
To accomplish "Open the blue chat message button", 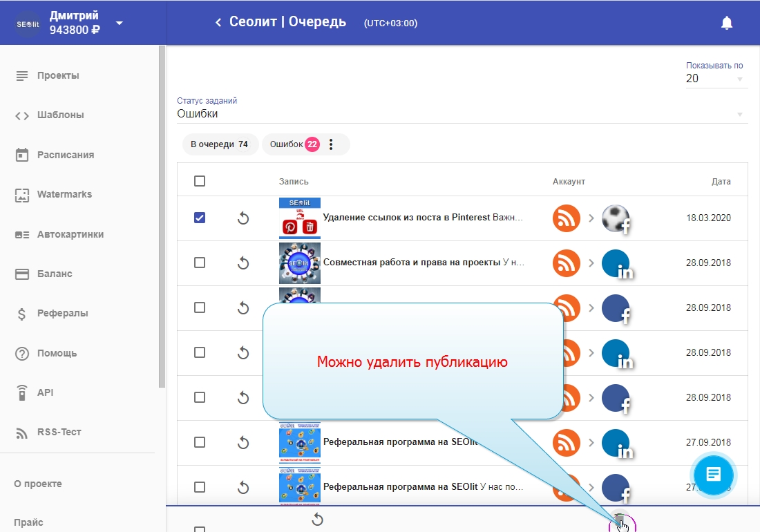I will (714, 474).
